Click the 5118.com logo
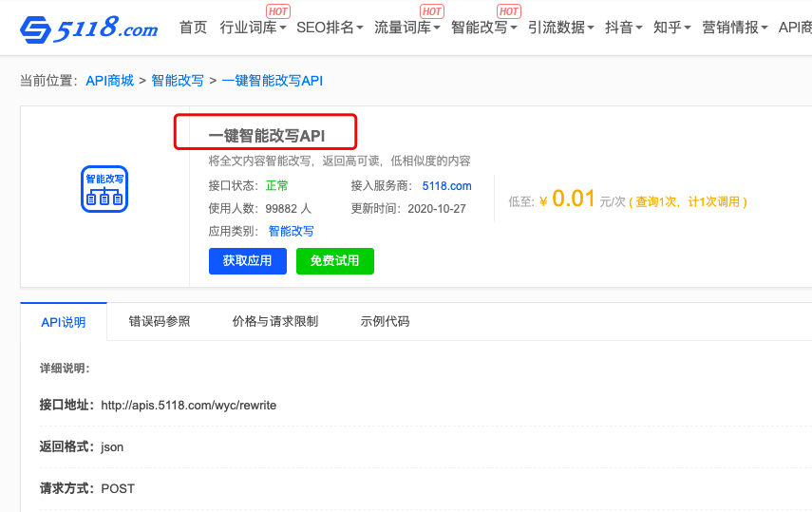The height and width of the screenshot is (512, 812). pos(89,28)
